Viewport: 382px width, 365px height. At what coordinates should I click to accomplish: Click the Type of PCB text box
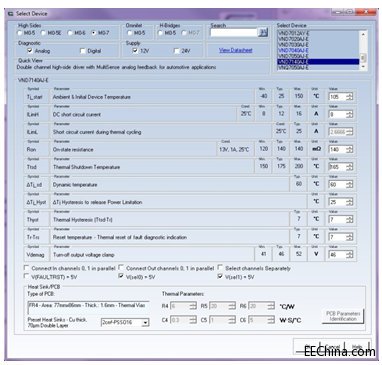(x=88, y=308)
